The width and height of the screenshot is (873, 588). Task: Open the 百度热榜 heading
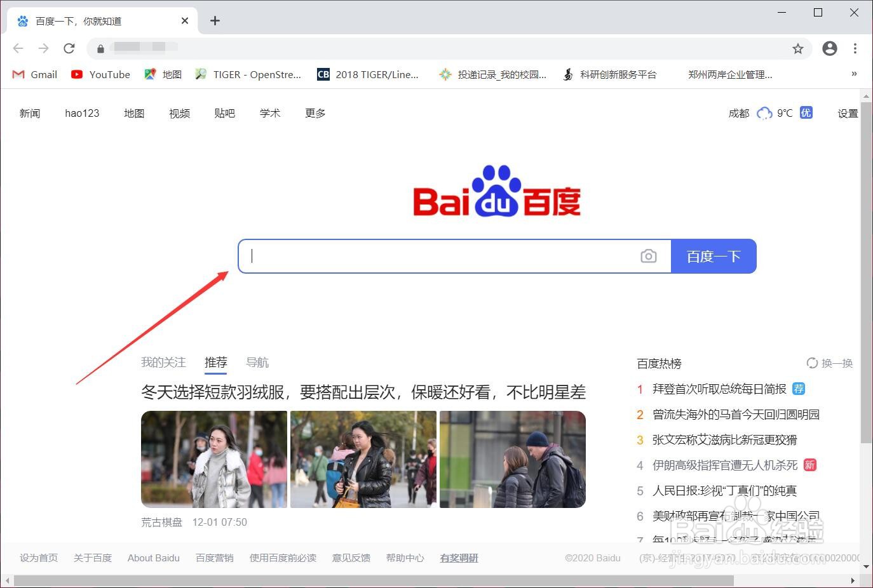click(659, 363)
